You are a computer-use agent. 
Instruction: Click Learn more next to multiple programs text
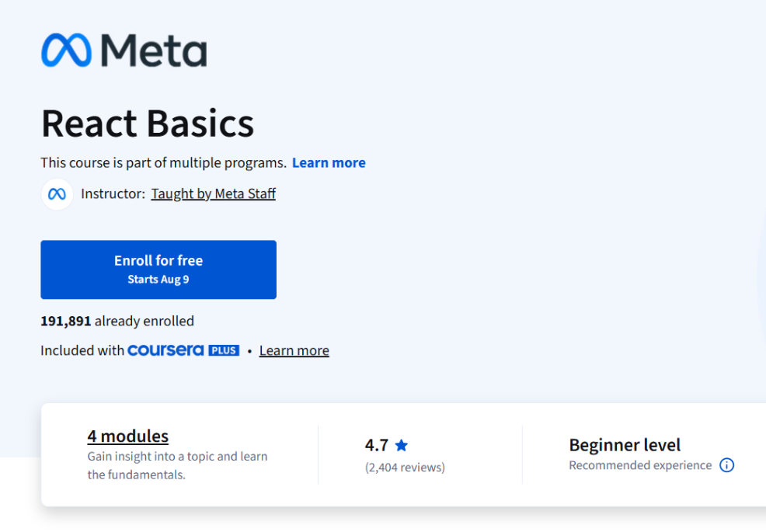click(x=329, y=162)
